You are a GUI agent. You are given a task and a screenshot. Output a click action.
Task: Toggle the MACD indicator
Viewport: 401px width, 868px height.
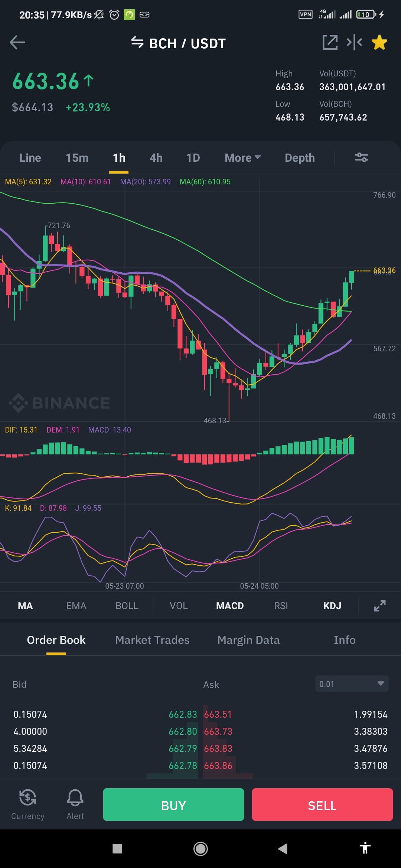[230, 606]
